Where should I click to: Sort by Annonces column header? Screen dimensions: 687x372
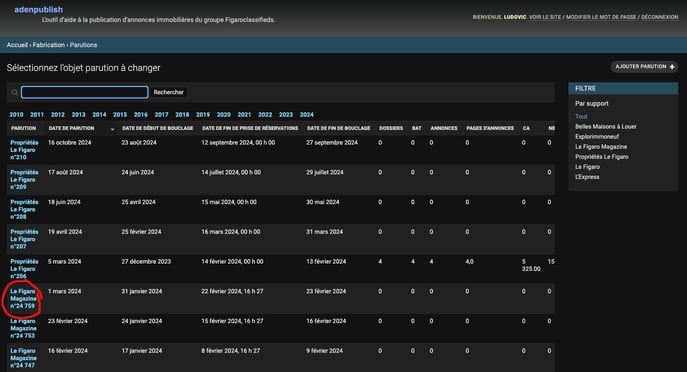[x=444, y=128]
